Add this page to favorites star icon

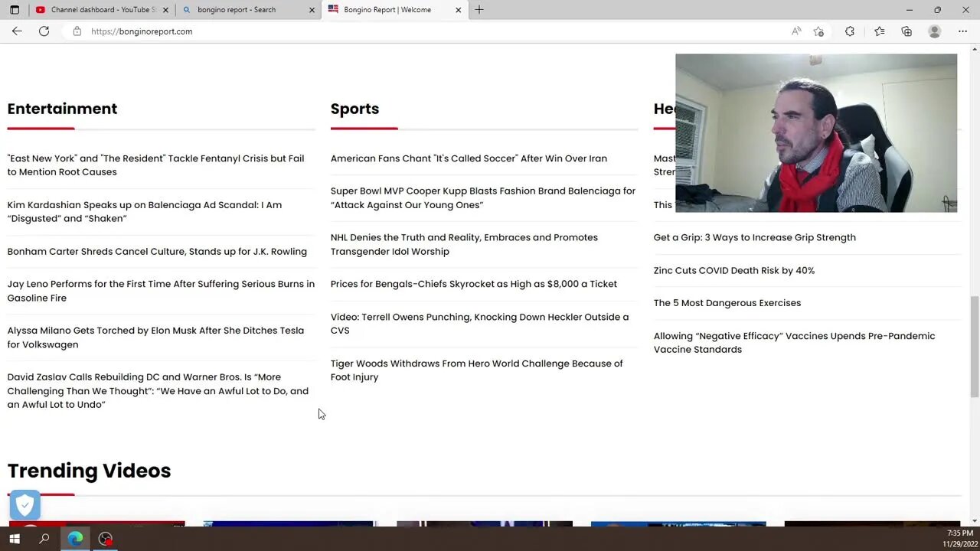[x=818, y=31]
